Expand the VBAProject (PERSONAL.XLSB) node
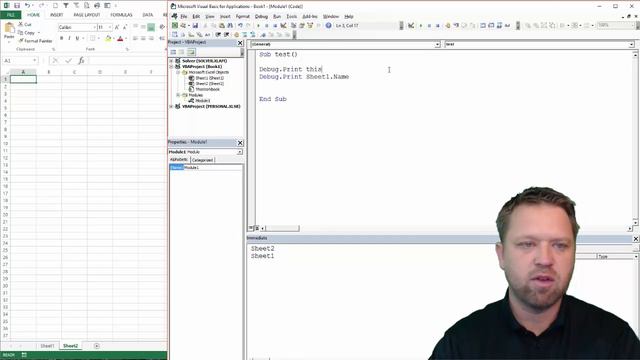 pyautogui.click(x=171, y=107)
